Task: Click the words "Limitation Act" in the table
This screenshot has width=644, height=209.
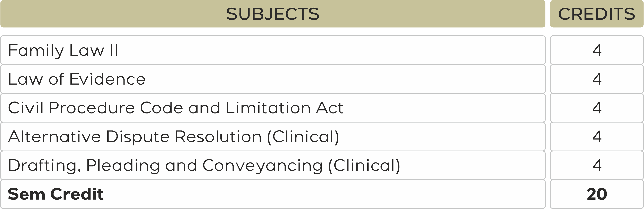Action: pyautogui.click(x=284, y=108)
